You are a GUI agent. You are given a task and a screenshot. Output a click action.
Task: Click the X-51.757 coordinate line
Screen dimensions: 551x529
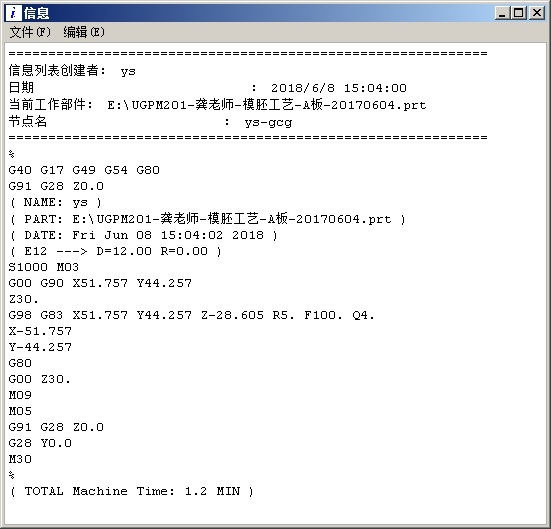click(x=40, y=331)
